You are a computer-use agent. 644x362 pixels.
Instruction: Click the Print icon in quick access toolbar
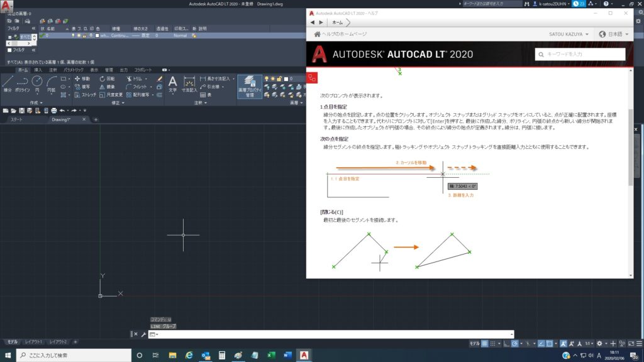(54, 111)
